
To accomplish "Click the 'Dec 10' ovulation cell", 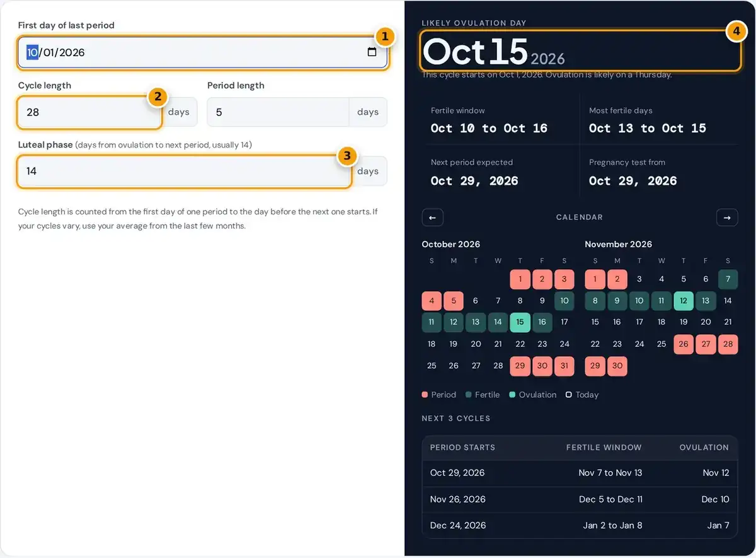I will (x=716, y=499).
